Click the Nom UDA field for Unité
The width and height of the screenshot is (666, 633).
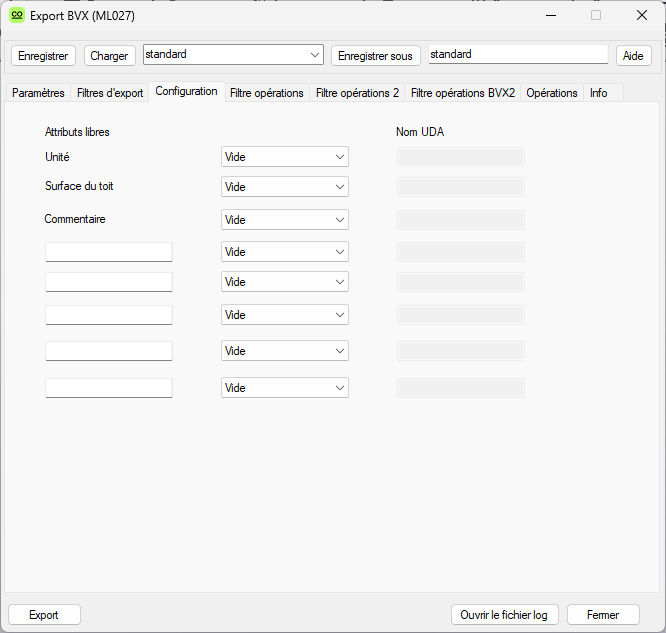pyautogui.click(x=461, y=157)
